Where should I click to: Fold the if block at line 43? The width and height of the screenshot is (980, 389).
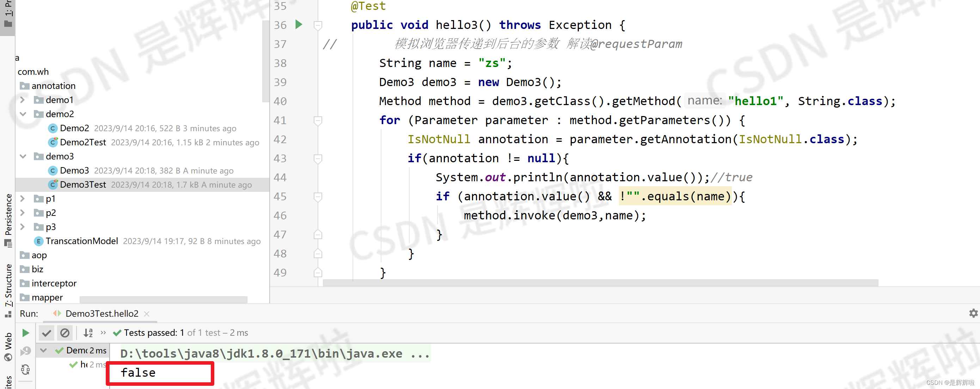tap(318, 159)
